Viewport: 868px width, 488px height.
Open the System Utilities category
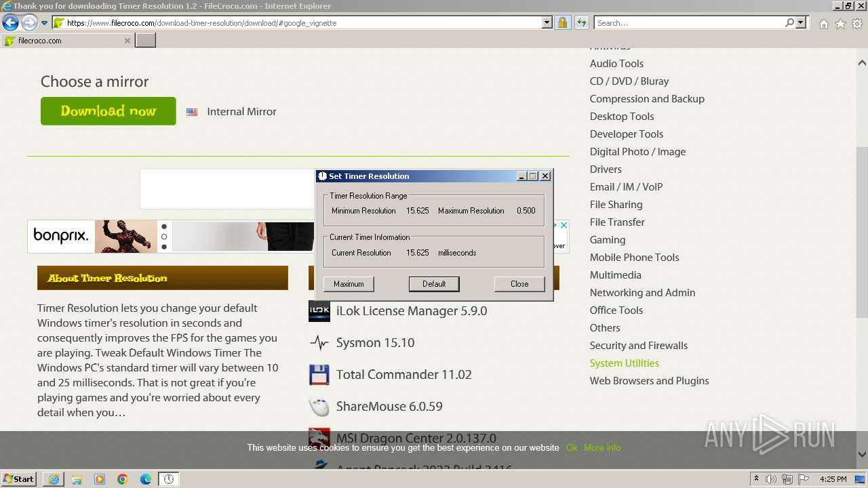(625, 363)
